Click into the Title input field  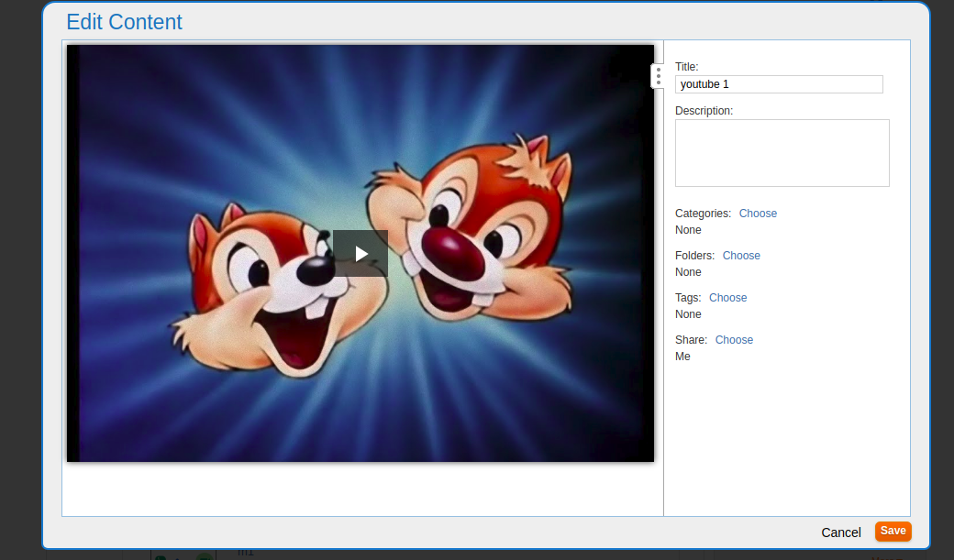(779, 84)
